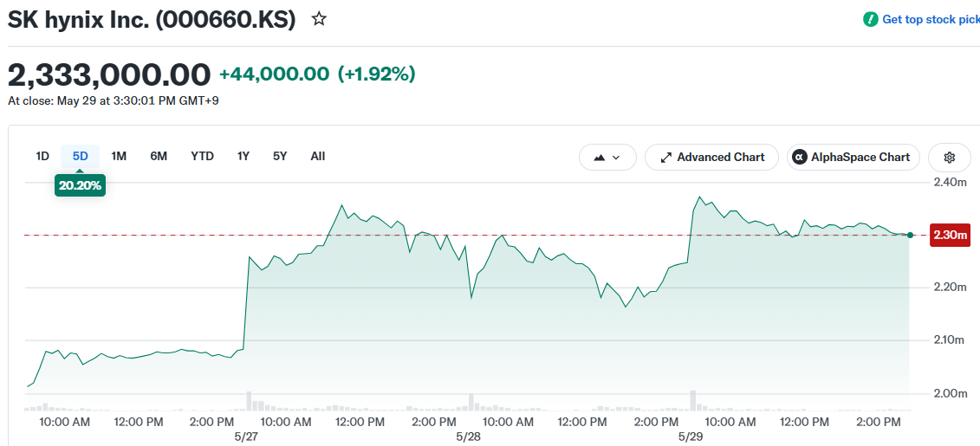Click the 5/29 date axis label

point(690,436)
